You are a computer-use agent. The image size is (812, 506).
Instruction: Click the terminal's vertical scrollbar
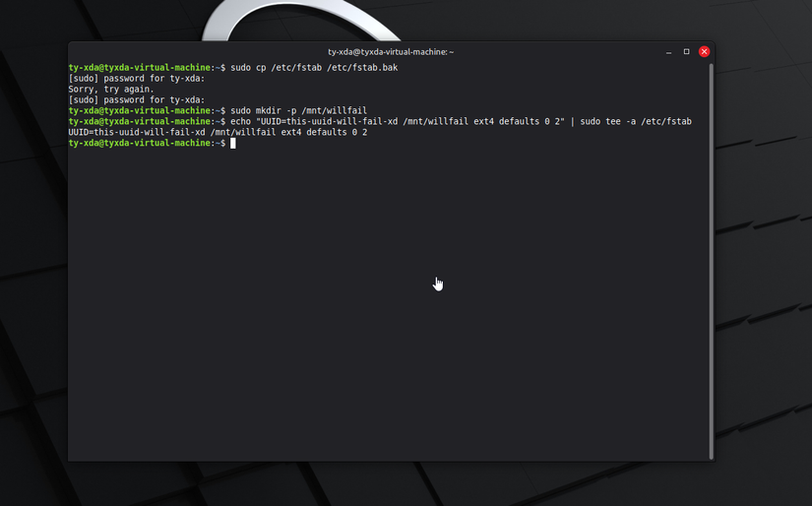[x=711, y=261]
